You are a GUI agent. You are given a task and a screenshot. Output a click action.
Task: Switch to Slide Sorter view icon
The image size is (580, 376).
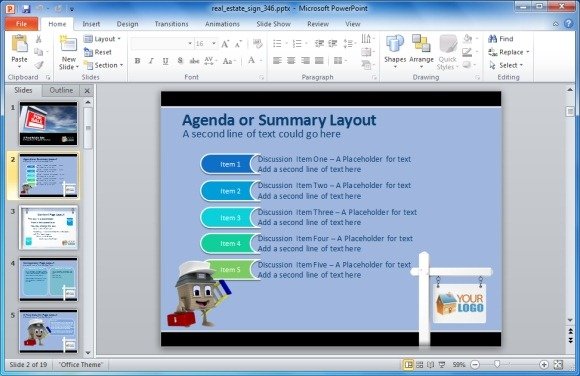[419, 365]
